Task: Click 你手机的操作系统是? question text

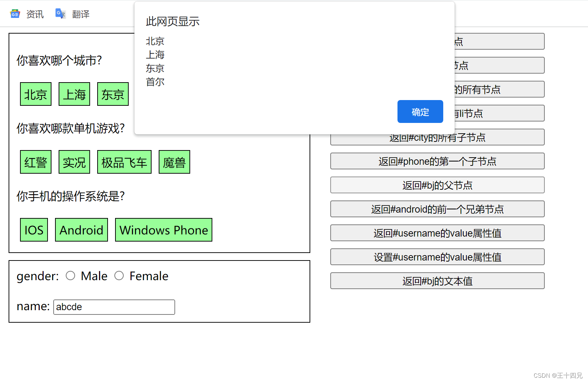Action: pos(71,196)
